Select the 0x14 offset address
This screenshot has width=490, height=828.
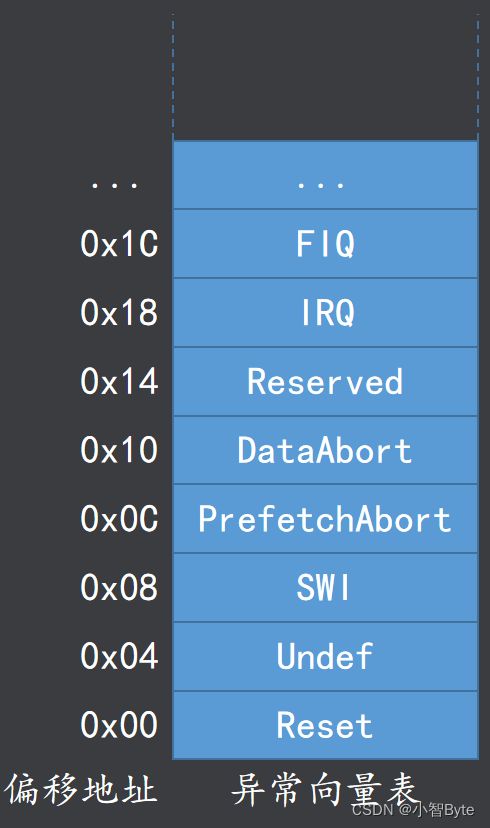tap(119, 381)
